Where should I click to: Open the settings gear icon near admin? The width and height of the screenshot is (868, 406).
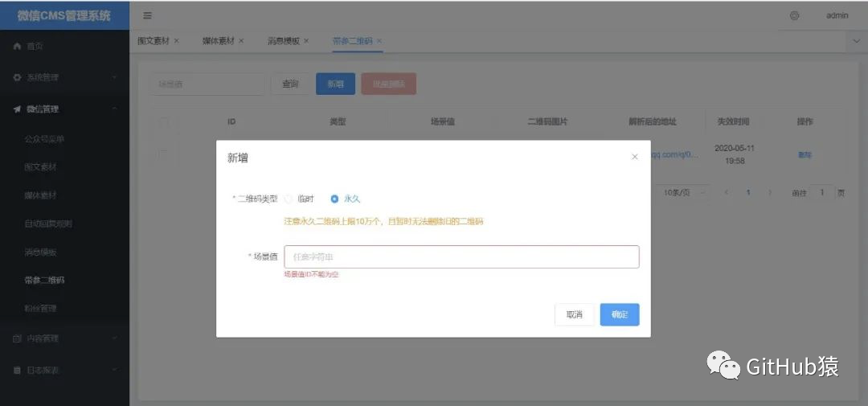tap(794, 15)
